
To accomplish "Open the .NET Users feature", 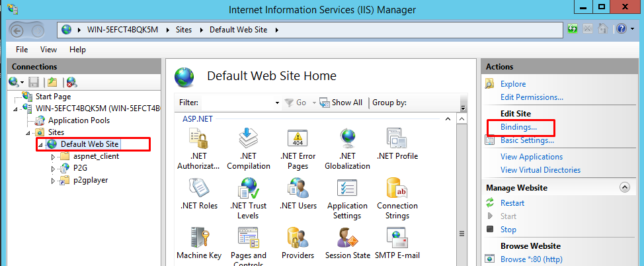I will 298,194.
